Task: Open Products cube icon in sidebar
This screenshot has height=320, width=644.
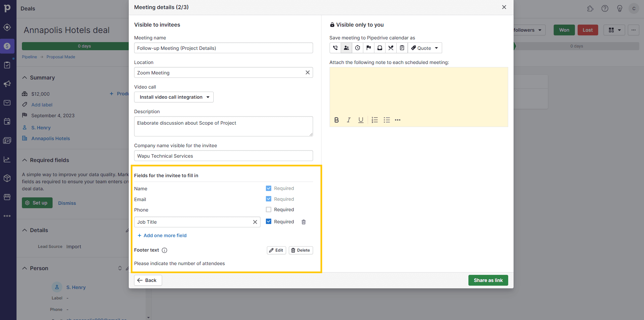Action: click(x=7, y=178)
